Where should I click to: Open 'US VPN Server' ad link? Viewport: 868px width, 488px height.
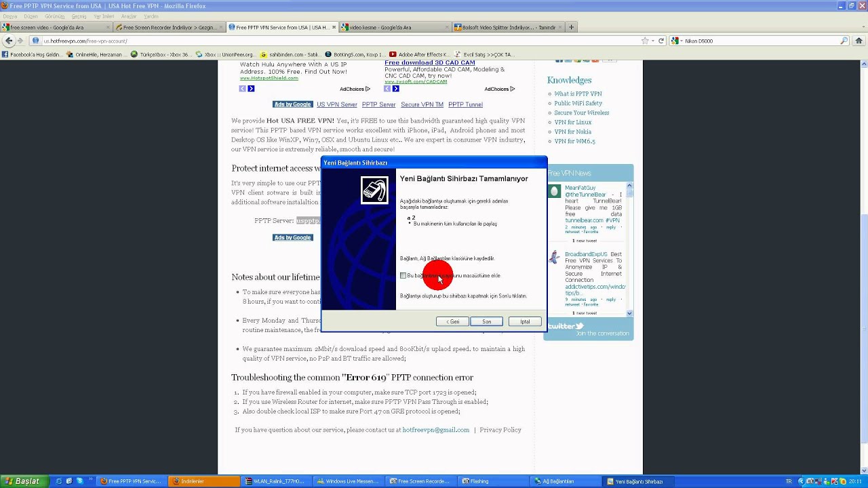point(337,104)
